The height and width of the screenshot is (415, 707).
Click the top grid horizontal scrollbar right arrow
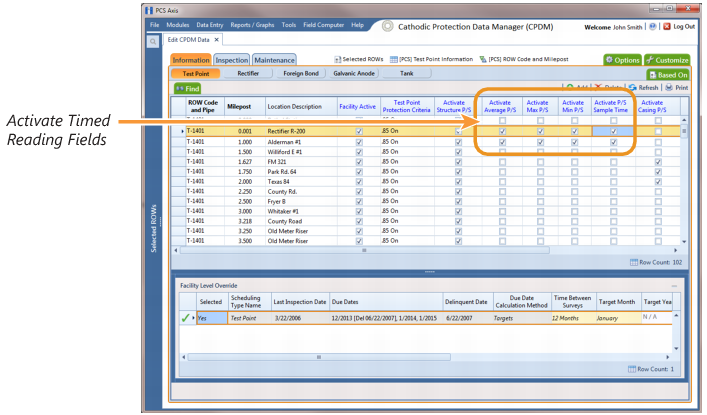(x=675, y=250)
